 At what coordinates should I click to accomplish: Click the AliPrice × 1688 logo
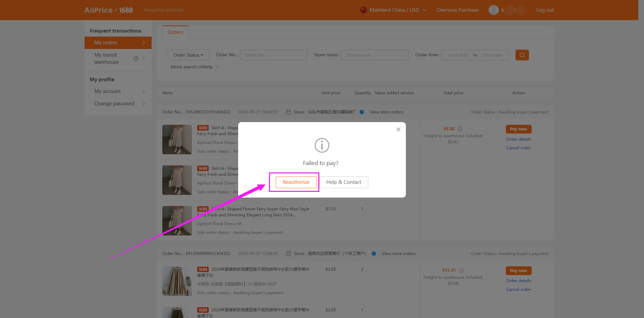[109, 10]
